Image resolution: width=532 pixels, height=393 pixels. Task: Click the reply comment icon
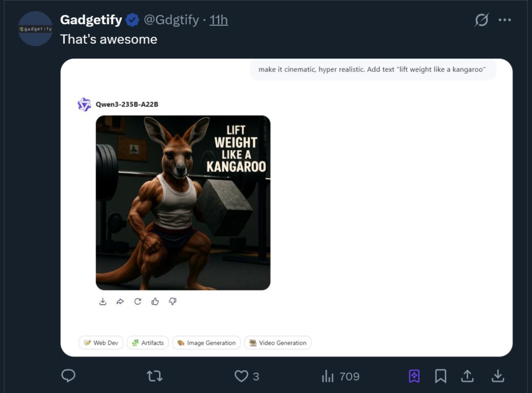coord(68,376)
